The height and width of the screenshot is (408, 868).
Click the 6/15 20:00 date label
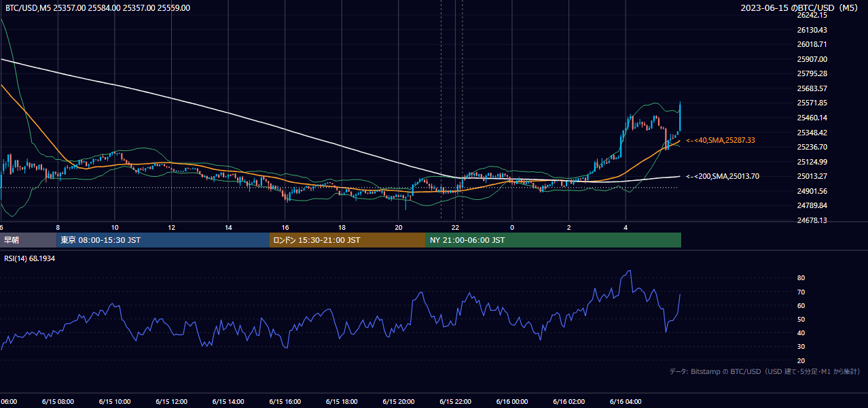pyautogui.click(x=398, y=402)
